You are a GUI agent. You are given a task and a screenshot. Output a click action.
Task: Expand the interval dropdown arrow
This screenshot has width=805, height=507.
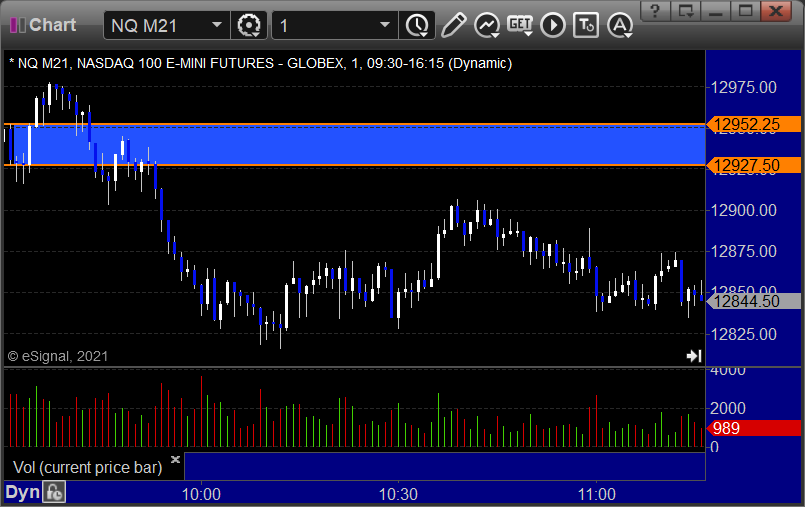[385, 25]
